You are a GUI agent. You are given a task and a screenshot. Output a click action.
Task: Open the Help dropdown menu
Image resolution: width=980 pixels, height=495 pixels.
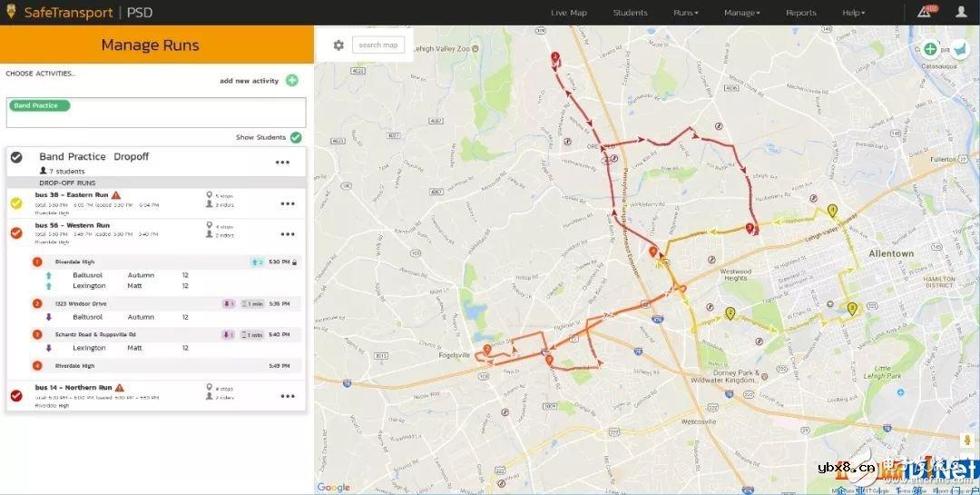[853, 13]
